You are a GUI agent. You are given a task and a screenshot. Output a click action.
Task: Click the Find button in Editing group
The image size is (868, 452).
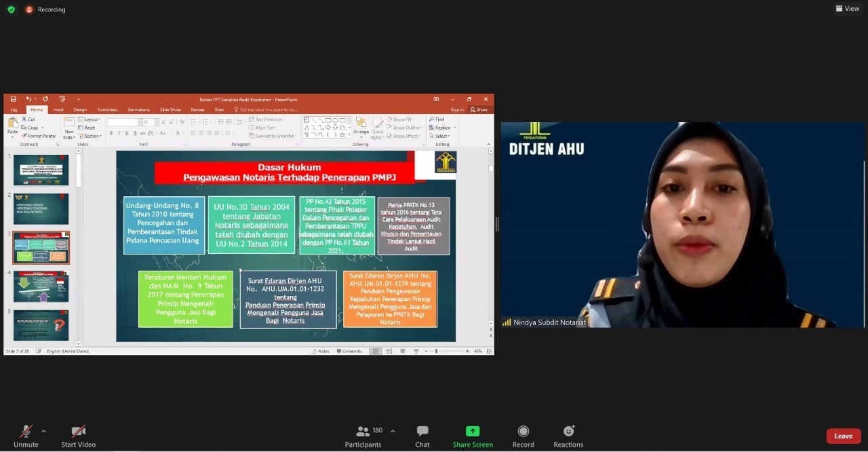[437, 119]
